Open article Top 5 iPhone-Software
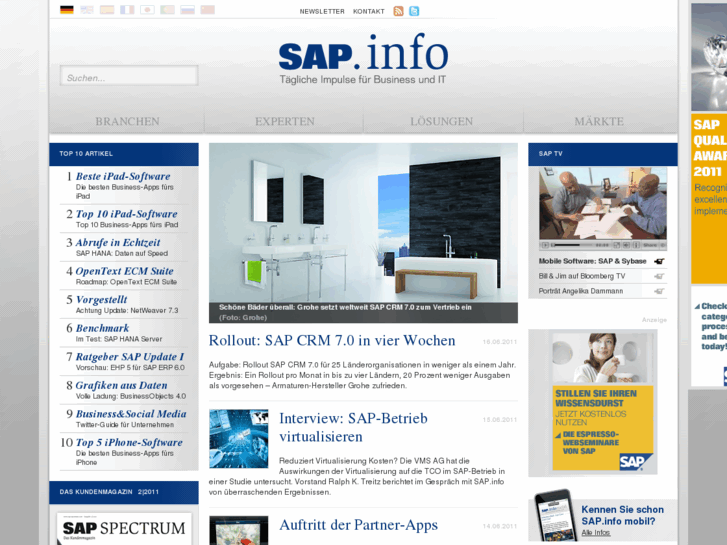The width and height of the screenshot is (727, 545). pyautogui.click(x=129, y=442)
